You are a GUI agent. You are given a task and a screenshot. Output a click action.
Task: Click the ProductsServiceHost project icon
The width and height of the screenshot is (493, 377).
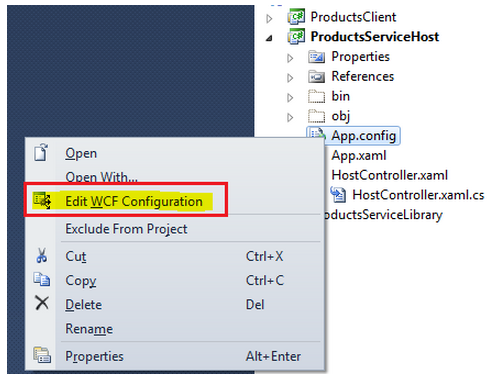(296, 36)
